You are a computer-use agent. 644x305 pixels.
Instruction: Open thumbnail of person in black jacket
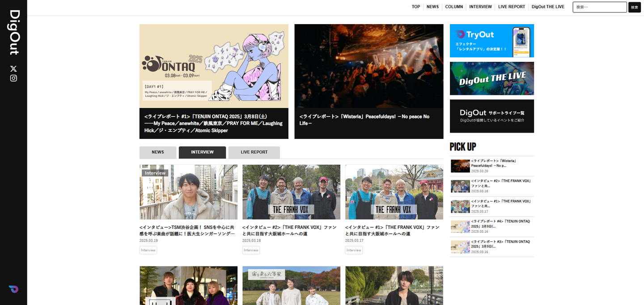(x=394, y=286)
